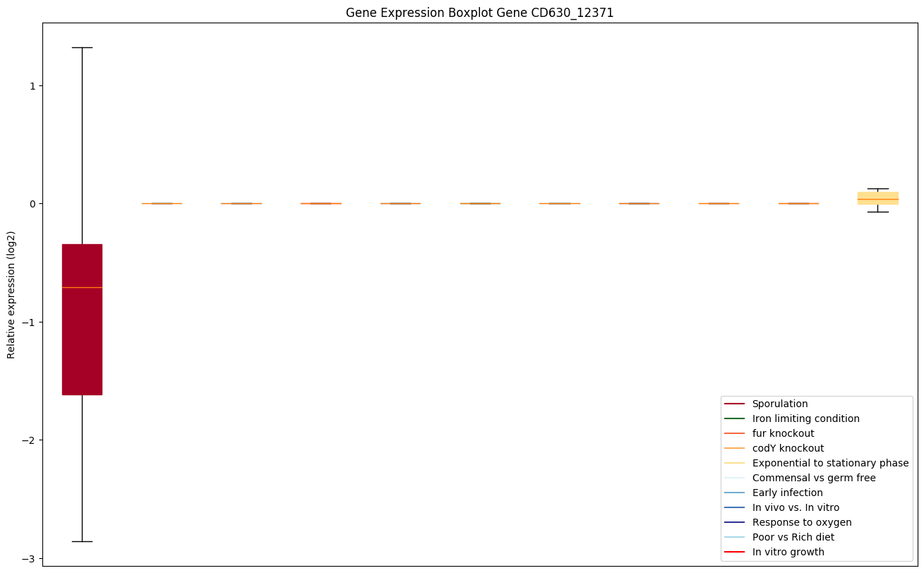The width and height of the screenshot is (924, 573).
Task: Select 'Commensal vs germ free' legend label
Action: click(x=813, y=478)
